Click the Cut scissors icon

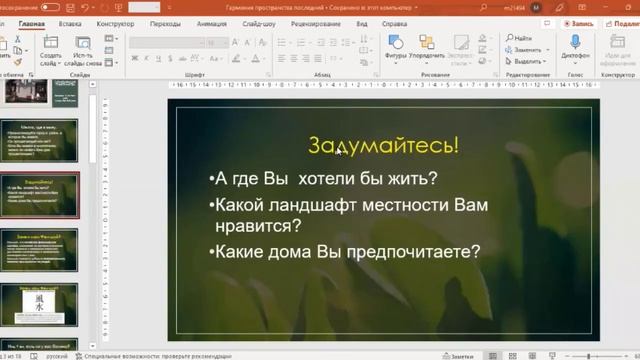18,39
